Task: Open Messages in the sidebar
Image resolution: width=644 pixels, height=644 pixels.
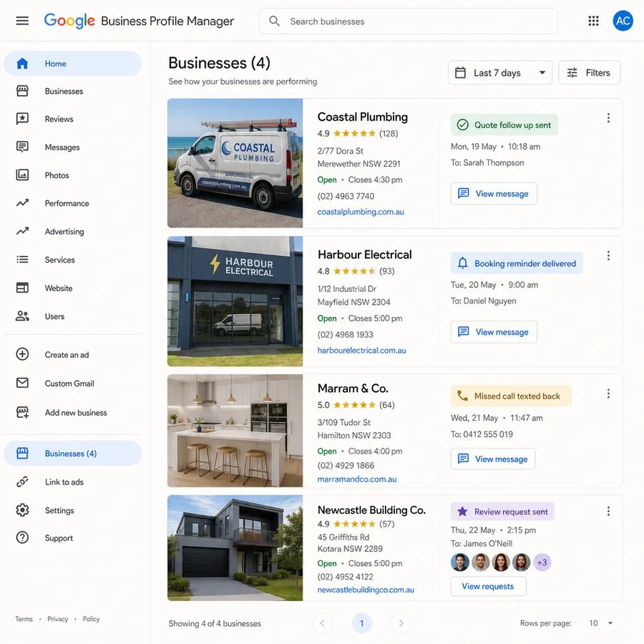Action: pyautogui.click(x=62, y=147)
